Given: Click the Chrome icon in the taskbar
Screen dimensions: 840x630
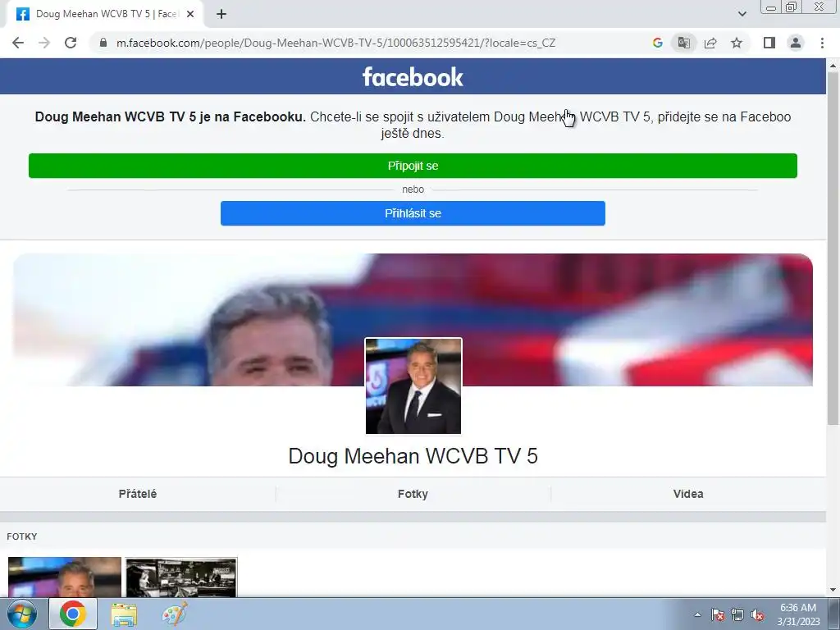Looking at the screenshot, I should coord(73,614).
